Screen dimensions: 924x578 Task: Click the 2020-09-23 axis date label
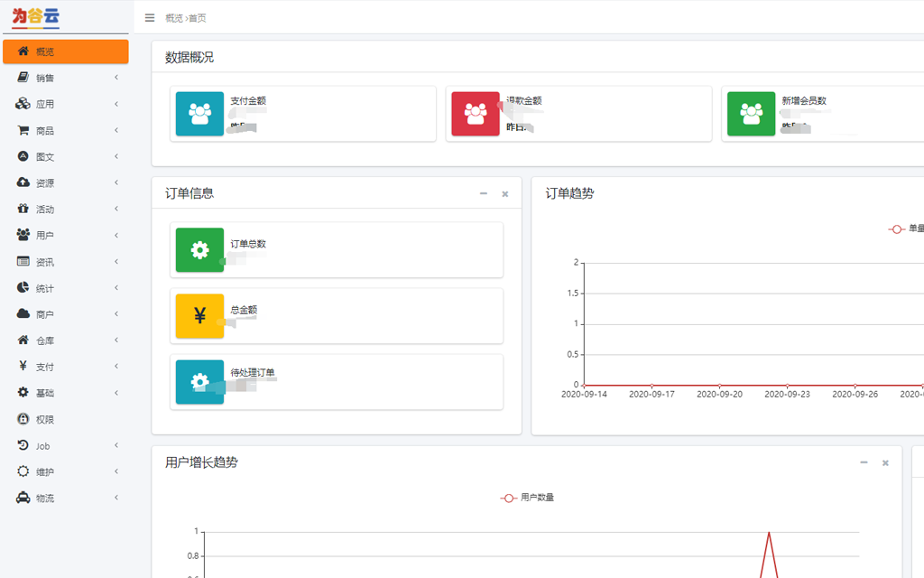(x=787, y=394)
